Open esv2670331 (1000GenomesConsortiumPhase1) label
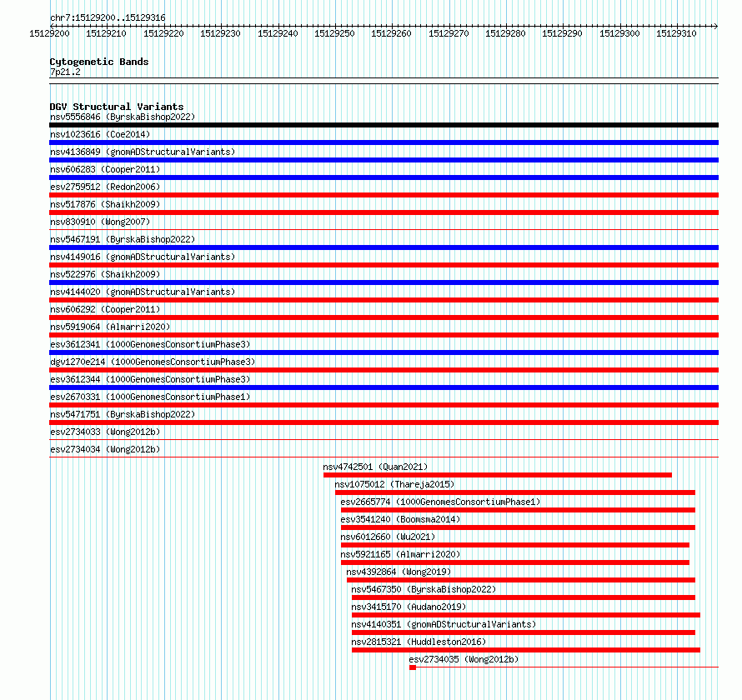 pos(150,397)
